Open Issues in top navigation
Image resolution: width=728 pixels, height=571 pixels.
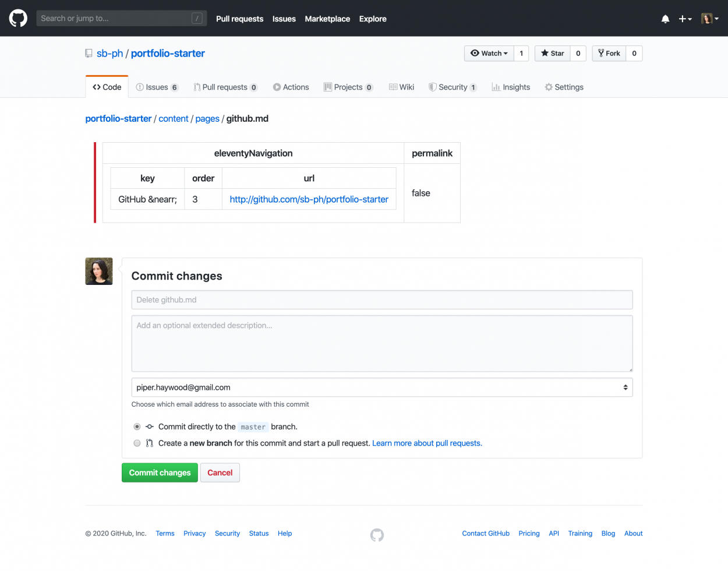coord(284,19)
